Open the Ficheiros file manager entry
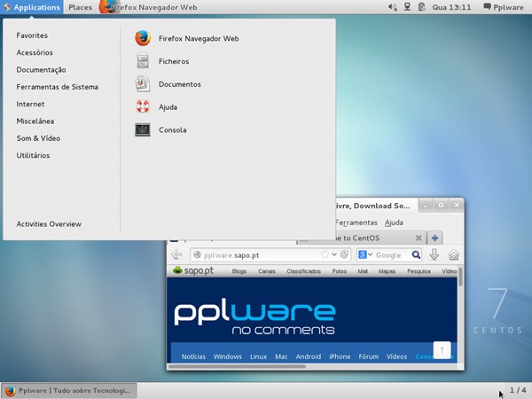Screen dimensions: 532x399 [x=162, y=61]
